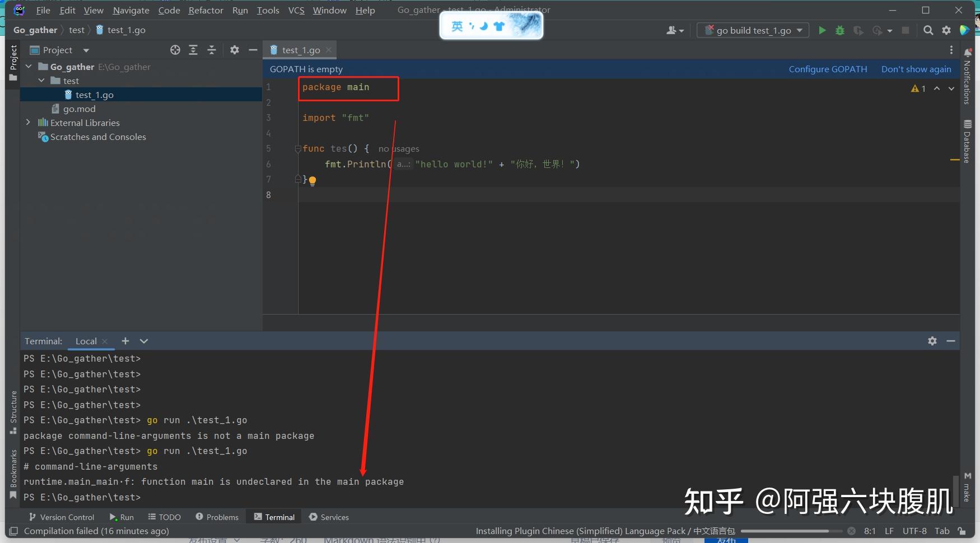Open Search Everywhere magnifier icon
Image resolution: width=980 pixels, height=543 pixels.
[x=928, y=30]
